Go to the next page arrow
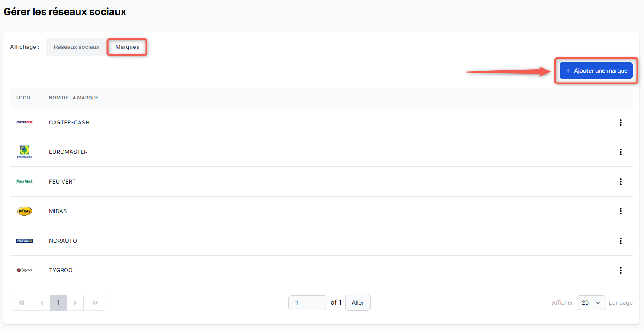The height and width of the screenshot is (331, 644). tap(75, 303)
